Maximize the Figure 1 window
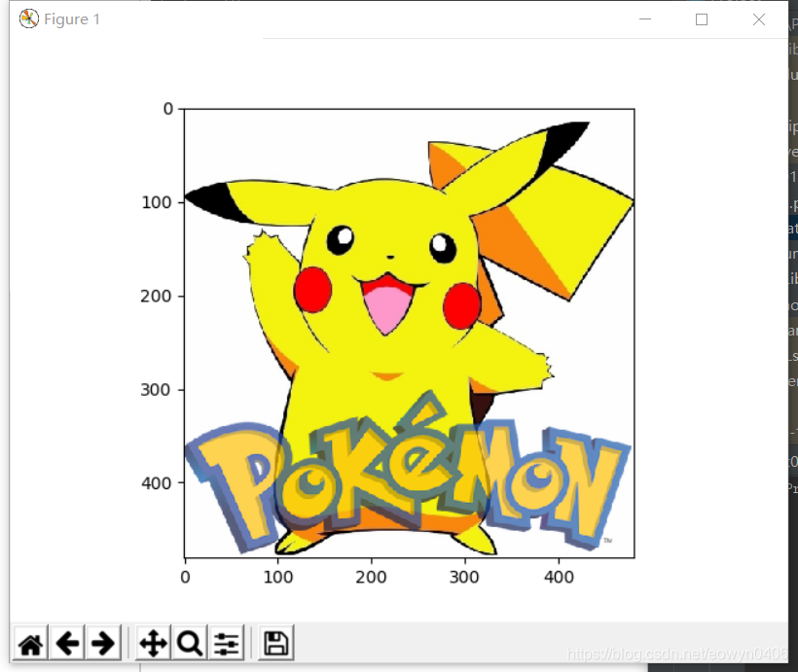The image size is (798, 672). coord(702,19)
